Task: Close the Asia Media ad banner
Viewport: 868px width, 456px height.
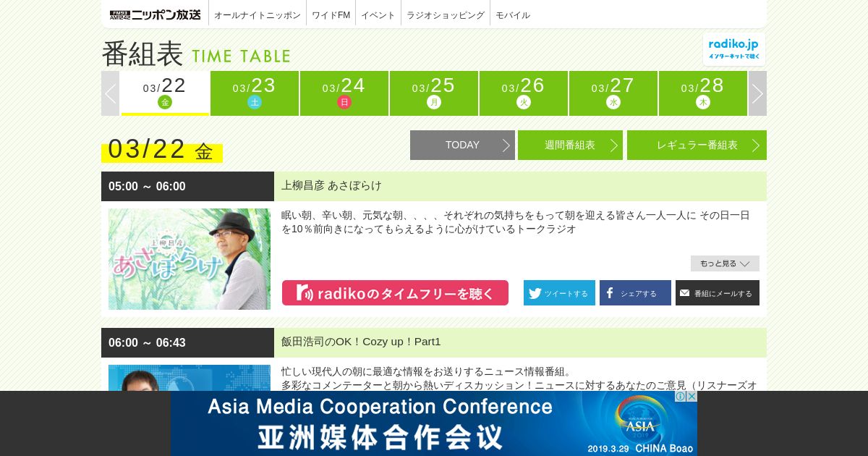Action: [x=692, y=396]
